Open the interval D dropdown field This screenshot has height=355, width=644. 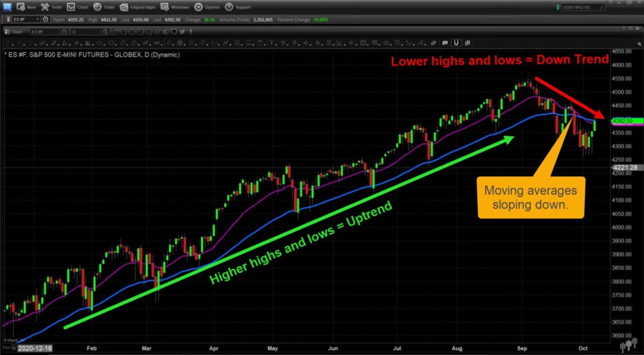[86, 31]
